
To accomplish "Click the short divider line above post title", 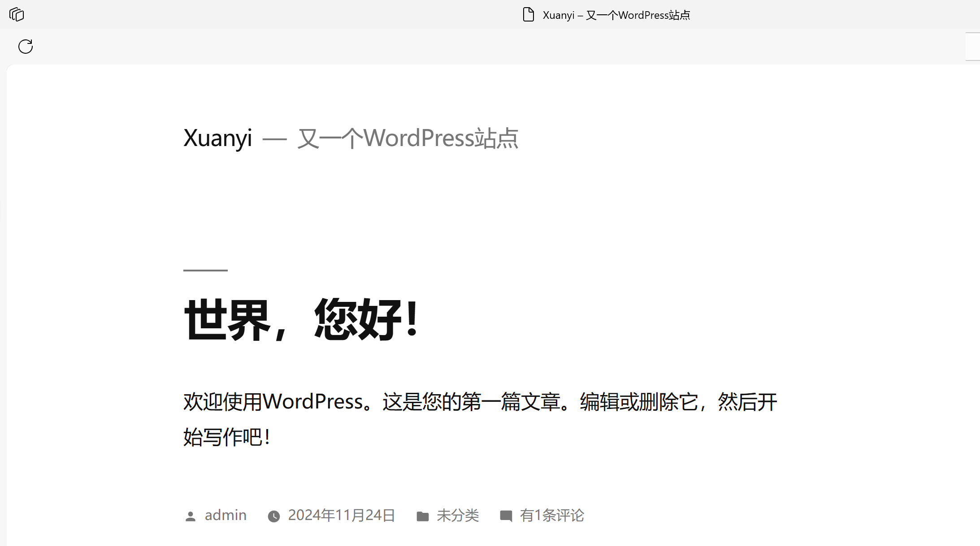I will (x=205, y=270).
